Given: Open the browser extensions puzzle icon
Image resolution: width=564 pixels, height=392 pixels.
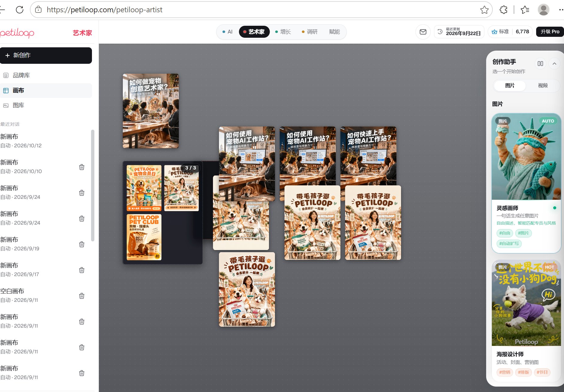Looking at the screenshot, I should [x=503, y=10].
